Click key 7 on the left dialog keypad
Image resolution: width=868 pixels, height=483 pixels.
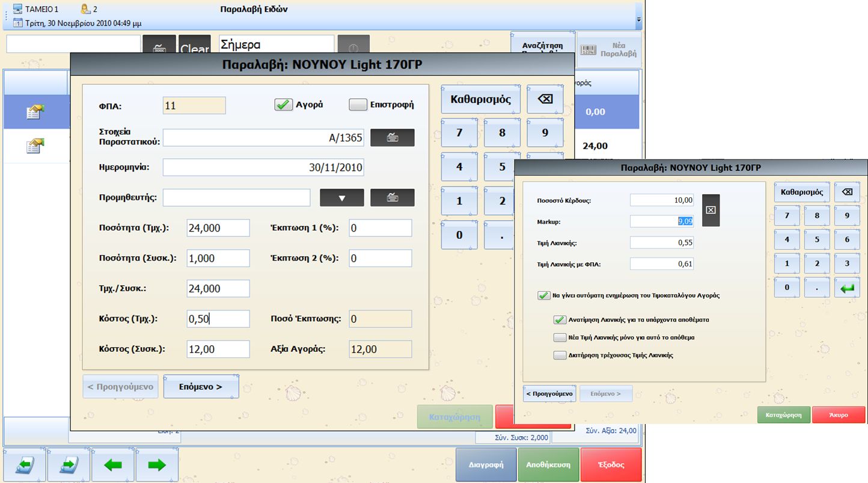click(459, 133)
